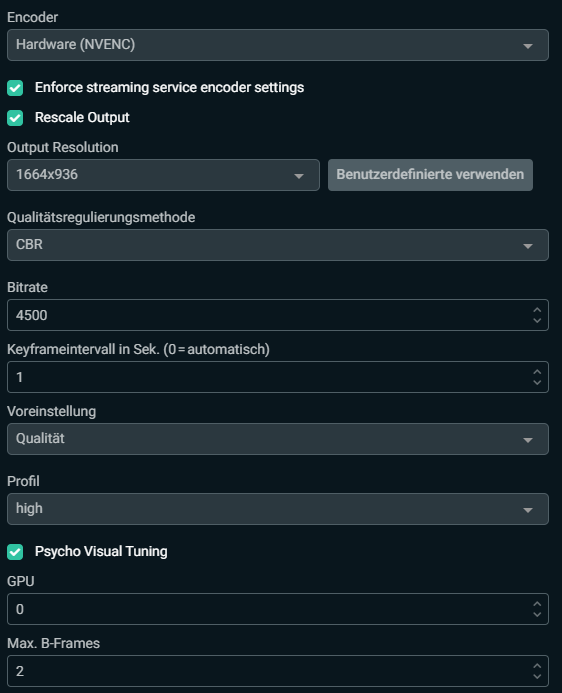Expand the Qualitätsregulierungsmethode CBR dropdown
The height and width of the screenshot is (693, 562).
[277, 245]
